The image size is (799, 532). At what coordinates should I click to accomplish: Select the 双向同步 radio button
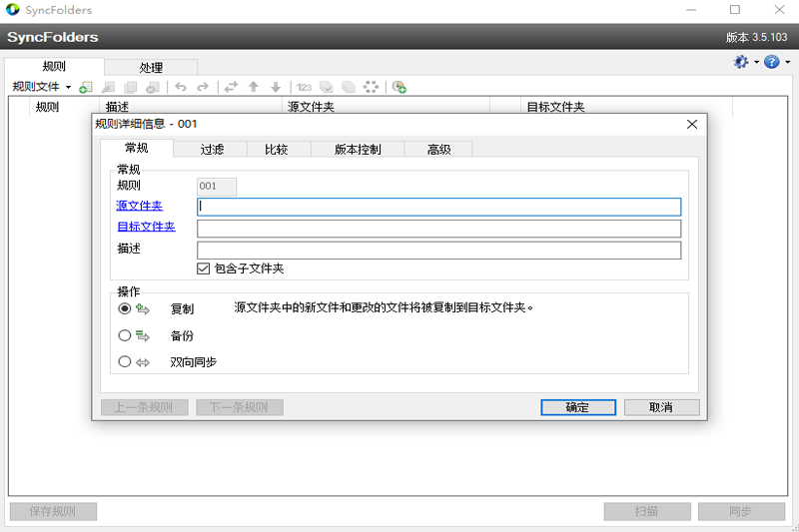pyautogui.click(x=124, y=361)
